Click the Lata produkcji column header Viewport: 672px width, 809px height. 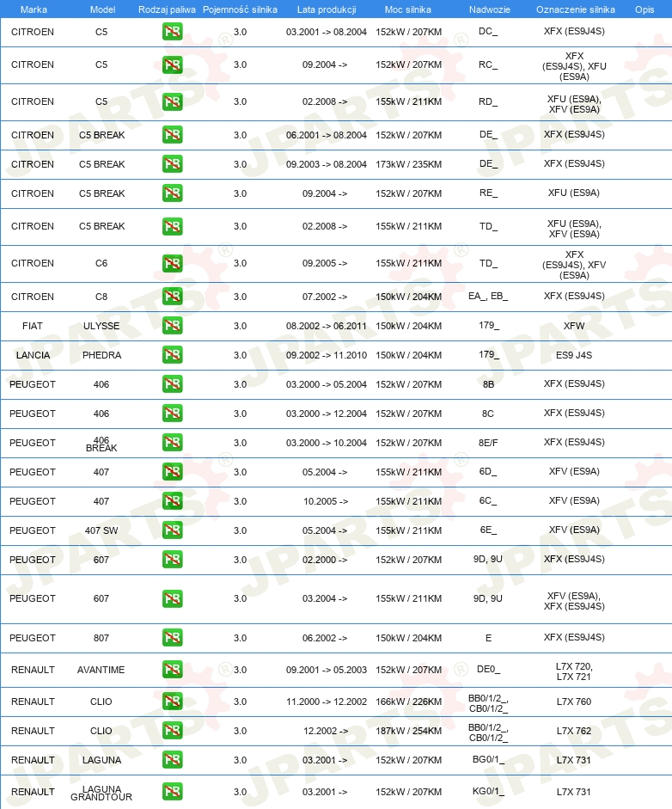(327, 9)
